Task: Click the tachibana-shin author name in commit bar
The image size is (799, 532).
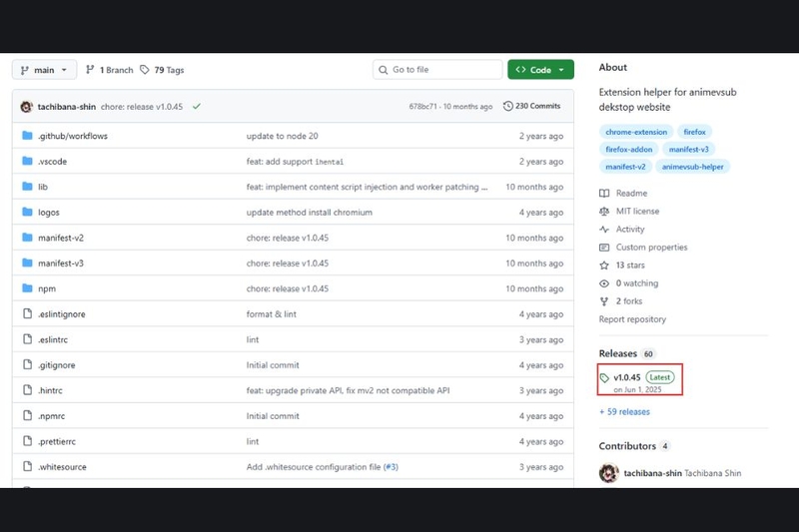Action: (67, 107)
